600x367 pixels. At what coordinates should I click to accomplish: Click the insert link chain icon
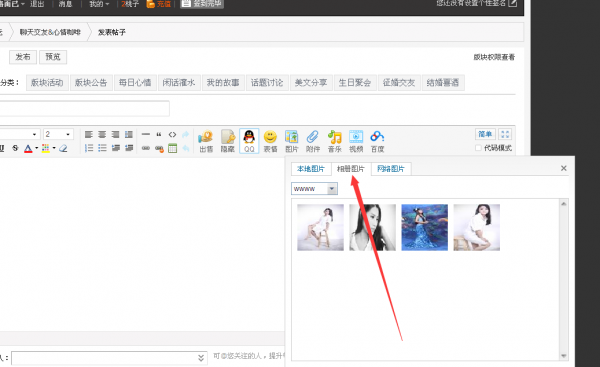[146, 148]
